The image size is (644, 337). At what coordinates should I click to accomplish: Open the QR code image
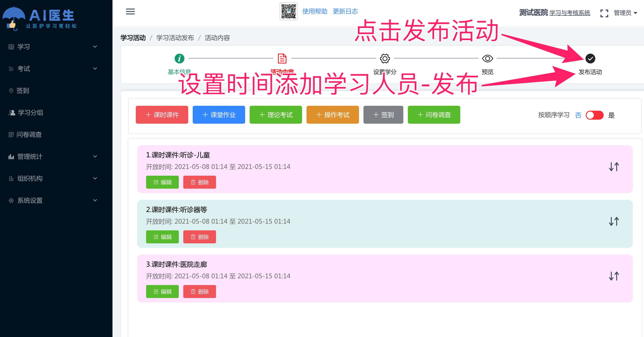[x=288, y=11]
